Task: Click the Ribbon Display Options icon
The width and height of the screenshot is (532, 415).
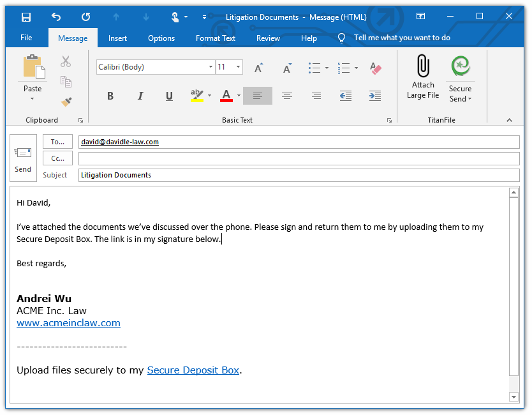Action: pyautogui.click(x=420, y=16)
